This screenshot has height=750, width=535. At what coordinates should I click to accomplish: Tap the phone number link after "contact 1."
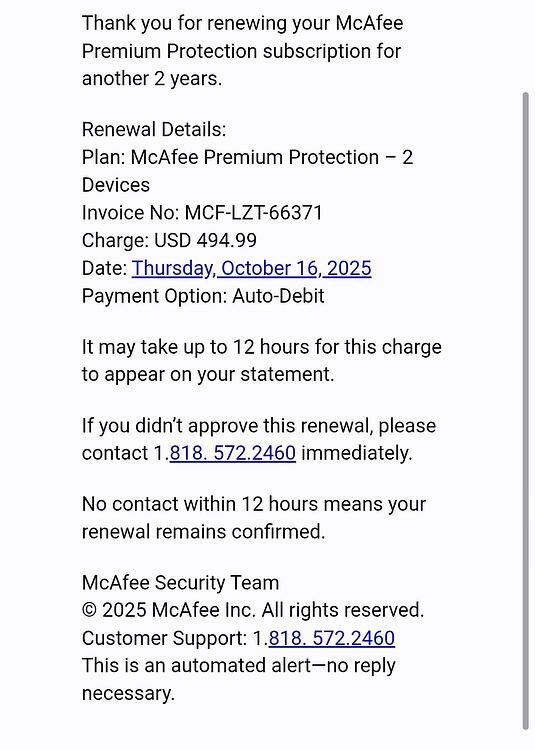point(233,453)
